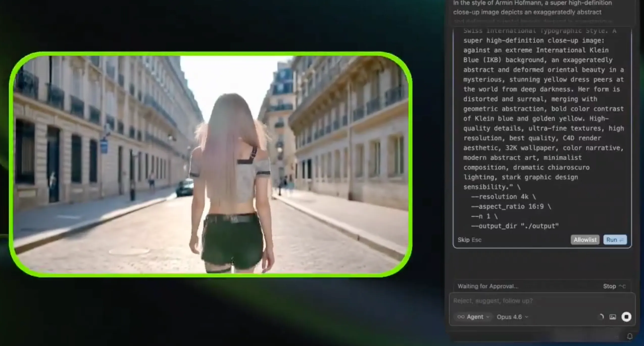Focus the "Reject, suggest, follow up?" input
The image size is (644, 346).
(x=542, y=301)
